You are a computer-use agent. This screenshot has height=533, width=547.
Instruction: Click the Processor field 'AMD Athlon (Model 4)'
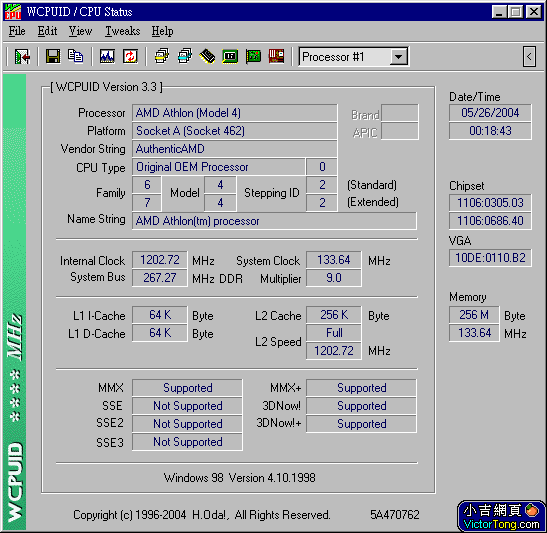234,113
